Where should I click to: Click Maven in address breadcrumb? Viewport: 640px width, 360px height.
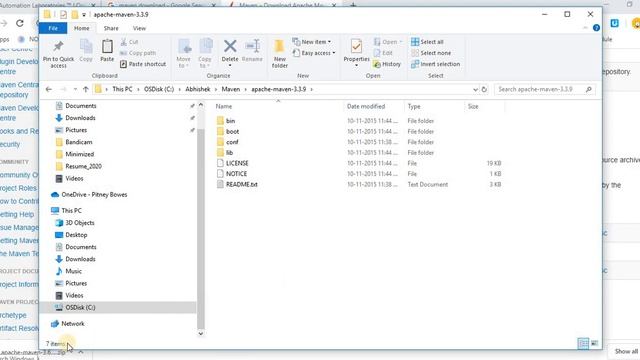tap(231, 89)
